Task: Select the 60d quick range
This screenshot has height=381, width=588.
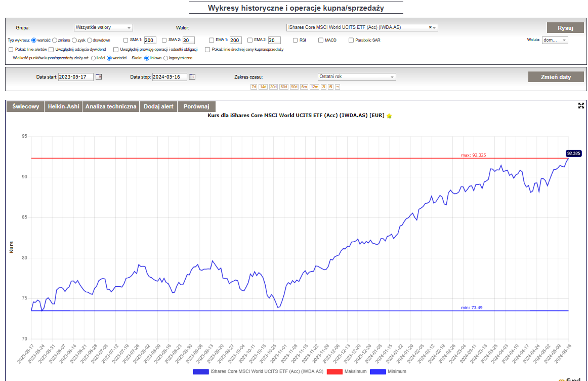Action: pos(284,87)
